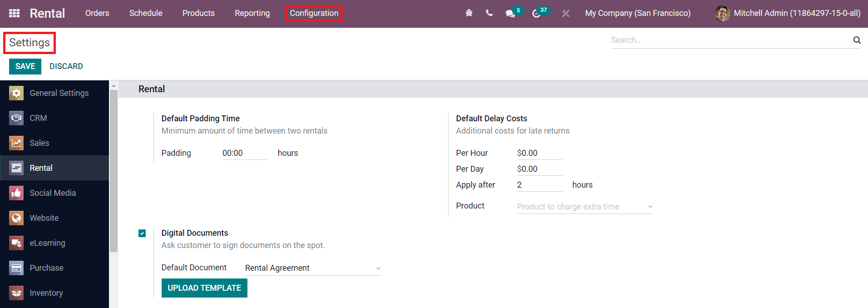Screen dimensions: 868x308
Task: Click the search magnifier icon
Action: (857, 40)
